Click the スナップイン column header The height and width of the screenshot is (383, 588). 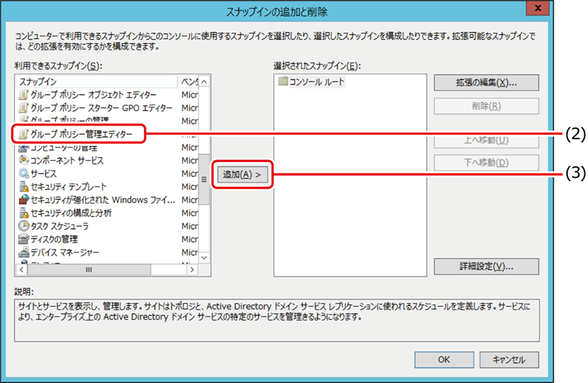click(97, 81)
